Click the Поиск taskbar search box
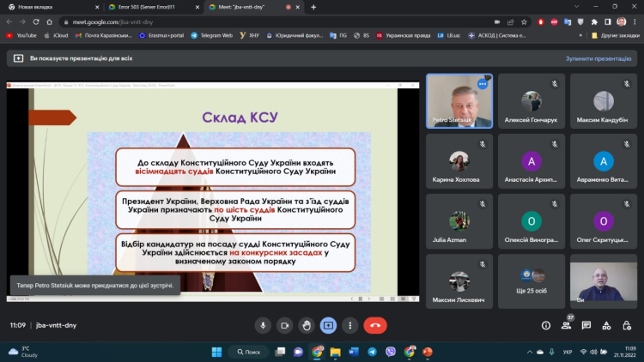 point(249,352)
